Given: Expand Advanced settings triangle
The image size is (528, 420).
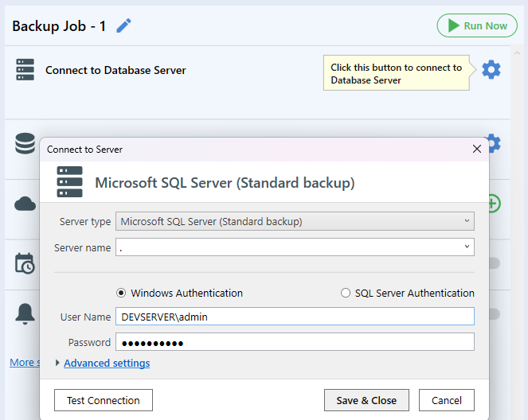Looking at the screenshot, I should (x=57, y=363).
